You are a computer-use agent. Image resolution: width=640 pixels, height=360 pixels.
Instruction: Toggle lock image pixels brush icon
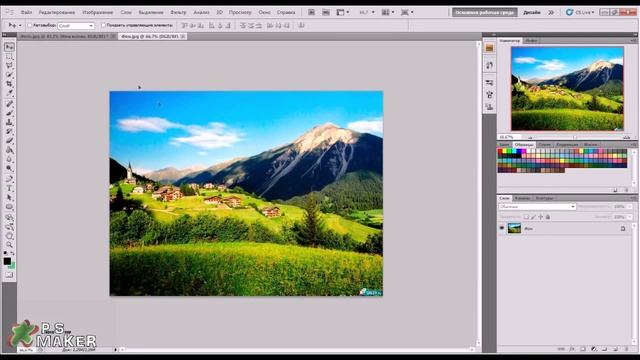(533, 217)
